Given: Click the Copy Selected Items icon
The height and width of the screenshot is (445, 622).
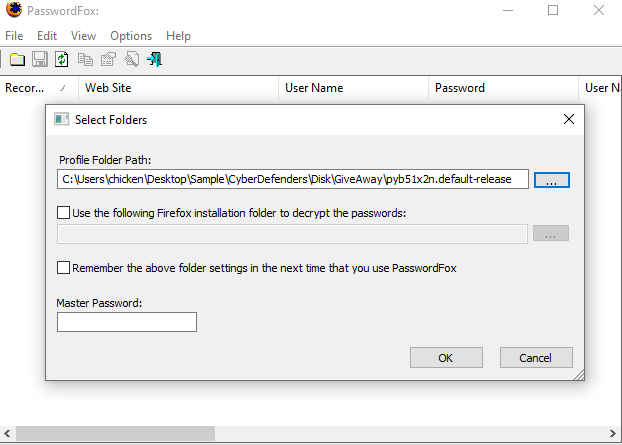Looking at the screenshot, I should (85, 60).
